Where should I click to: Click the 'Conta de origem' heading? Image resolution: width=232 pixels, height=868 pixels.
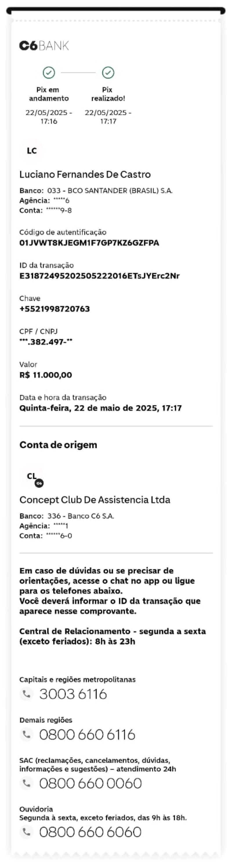tap(58, 445)
